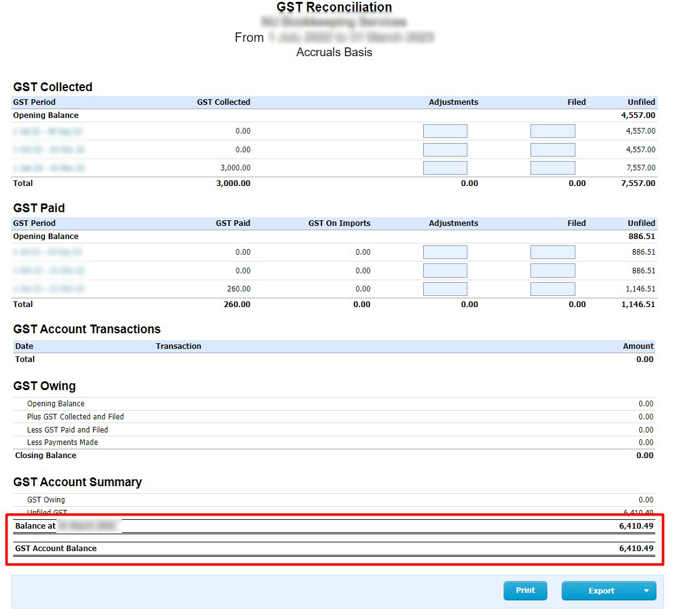Click the Transaction column header
This screenshot has width=674, height=616.
pyautogui.click(x=178, y=346)
